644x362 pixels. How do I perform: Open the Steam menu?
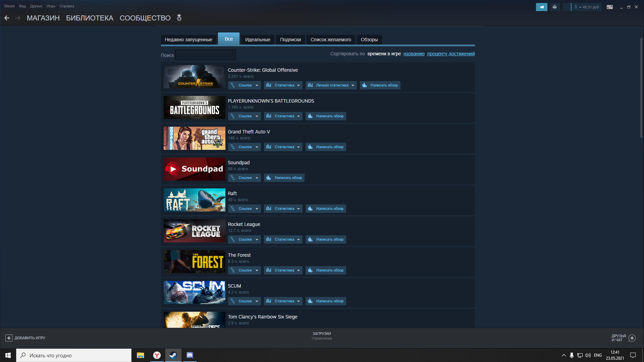9,6
